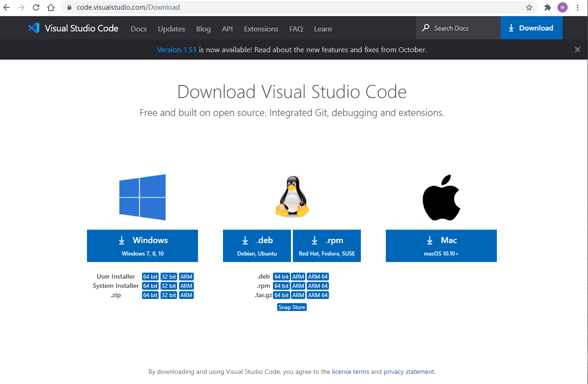588x384 pixels.
Task: Click the Linux penguin logo
Action: (292, 197)
